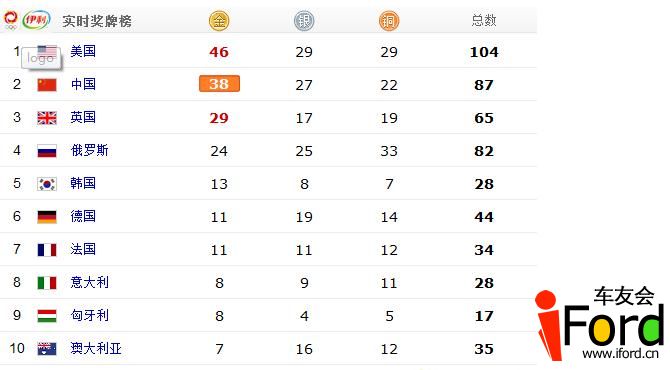
Task: Click the silver medal header icon
Action: click(304, 21)
